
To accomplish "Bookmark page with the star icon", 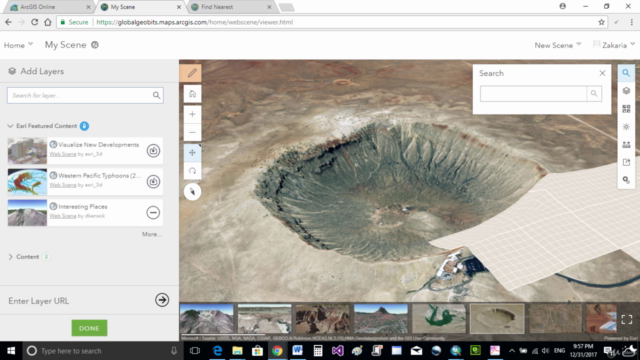I will click(x=601, y=22).
